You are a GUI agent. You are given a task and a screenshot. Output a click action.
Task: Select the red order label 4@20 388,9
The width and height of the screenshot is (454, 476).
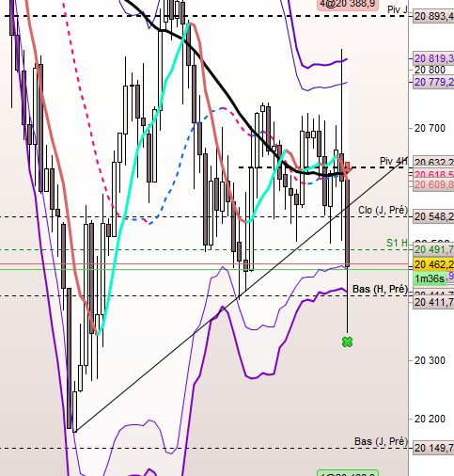click(x=348, y=4)
